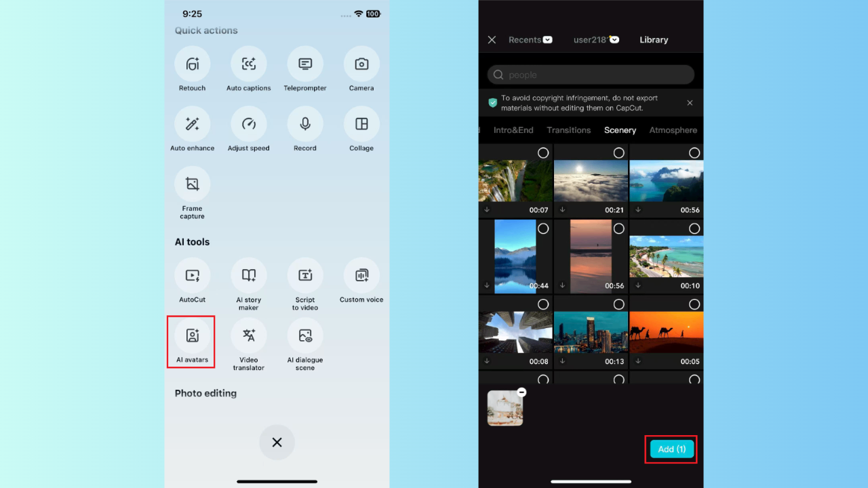Select the Auto enhance tool
Viewport: 868px width, 488px height.
click(x=192, y=122)
